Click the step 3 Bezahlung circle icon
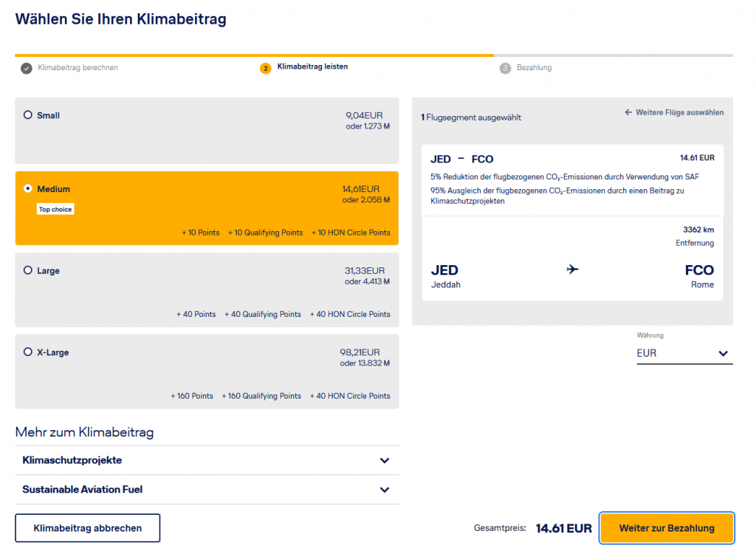Screen dimensions: 756x551 [505, 68]
